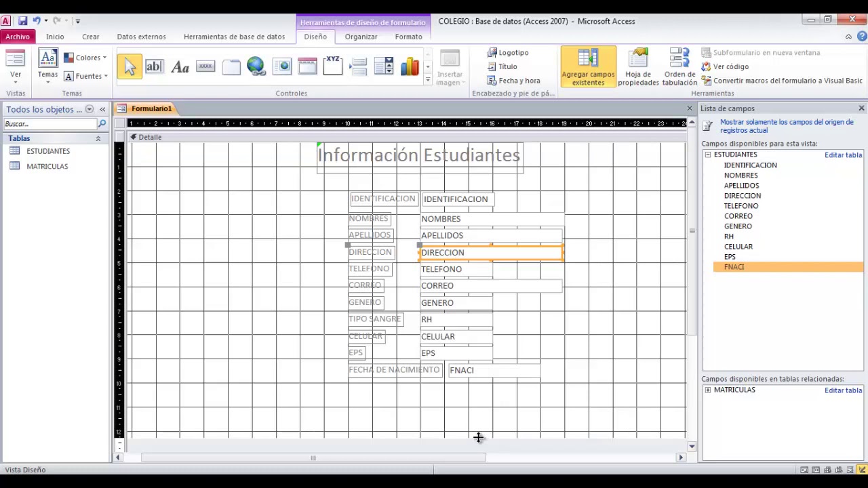Switch to Datasheet view in status bar
868x488 pixels.
(816, 470)
